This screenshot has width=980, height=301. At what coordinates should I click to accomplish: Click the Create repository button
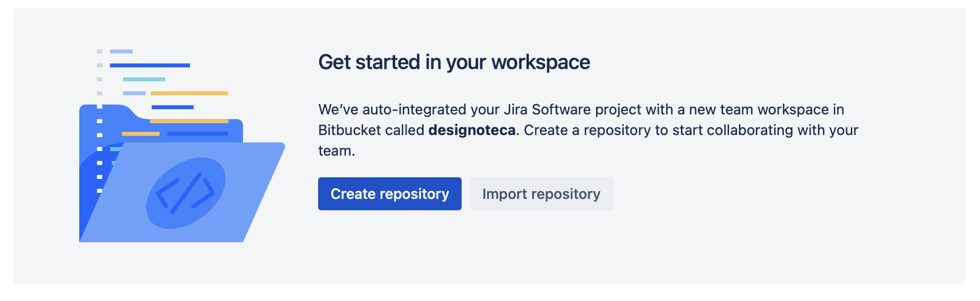tap(390, 194)
